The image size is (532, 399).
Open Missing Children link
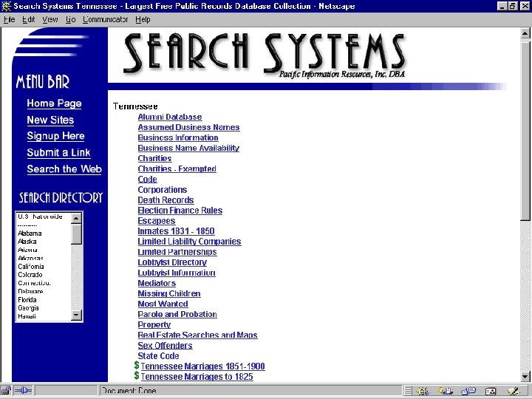tap(169, 293)
